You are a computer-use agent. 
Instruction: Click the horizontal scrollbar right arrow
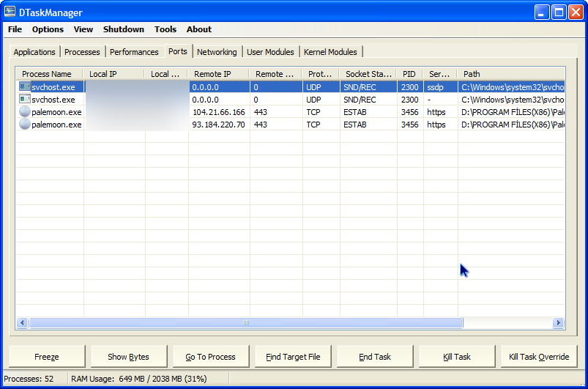559,322
